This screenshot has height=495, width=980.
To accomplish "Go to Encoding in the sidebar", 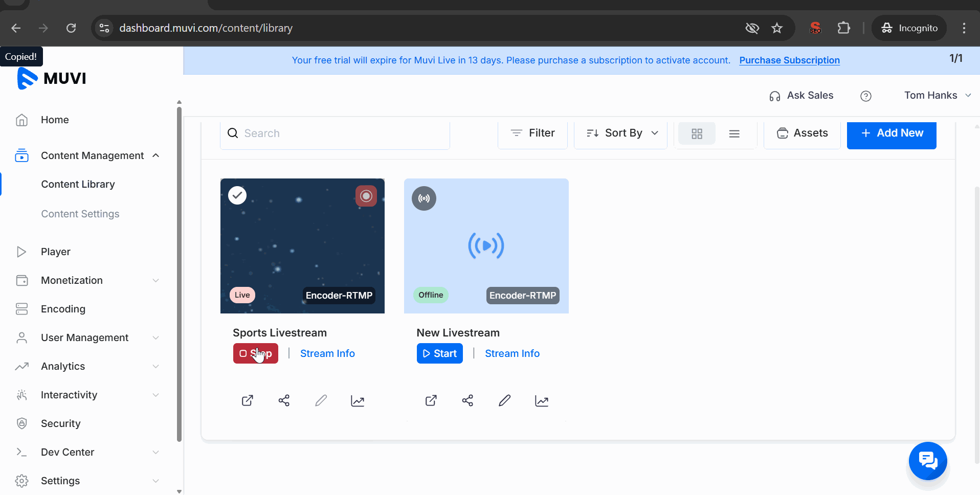I will tap(63, 309).
